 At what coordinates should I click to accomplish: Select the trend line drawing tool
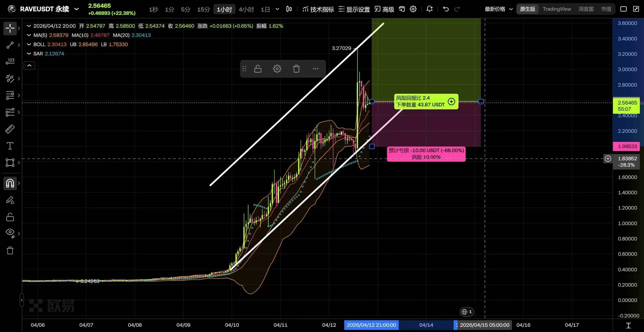pyautogui.click(x=10, y=45)
